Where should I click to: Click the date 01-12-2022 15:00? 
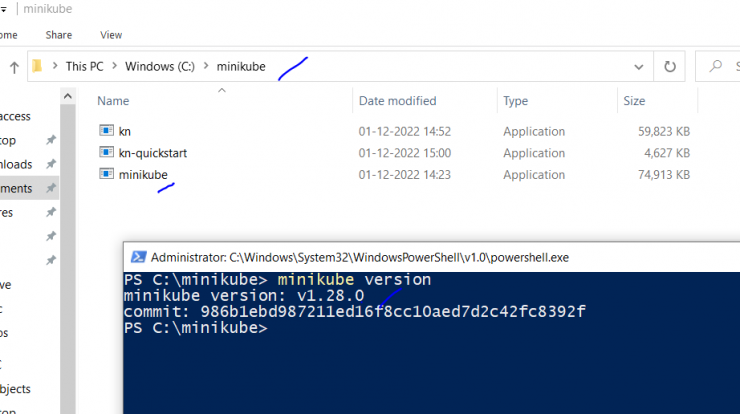pos(404,153)
